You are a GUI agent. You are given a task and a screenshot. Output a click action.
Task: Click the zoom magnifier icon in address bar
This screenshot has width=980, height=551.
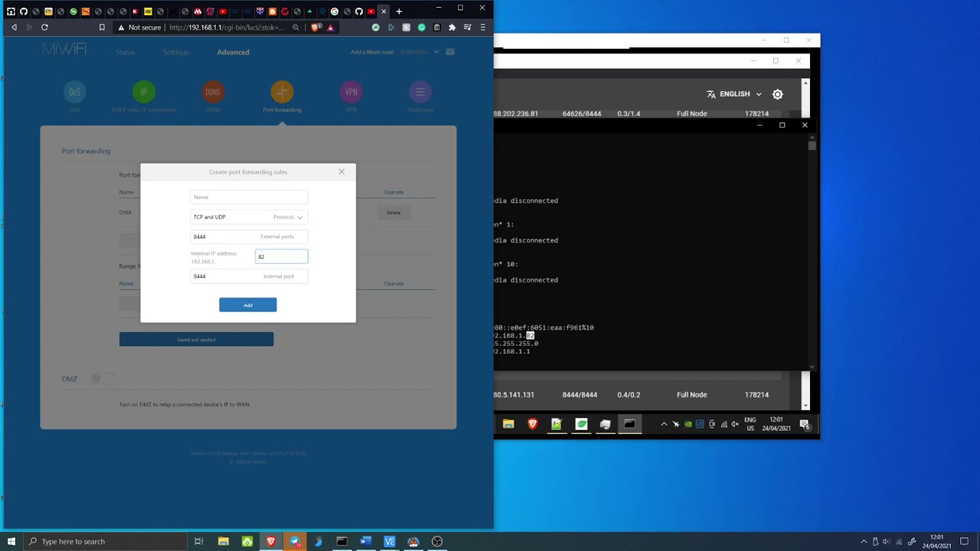[296, 28]
